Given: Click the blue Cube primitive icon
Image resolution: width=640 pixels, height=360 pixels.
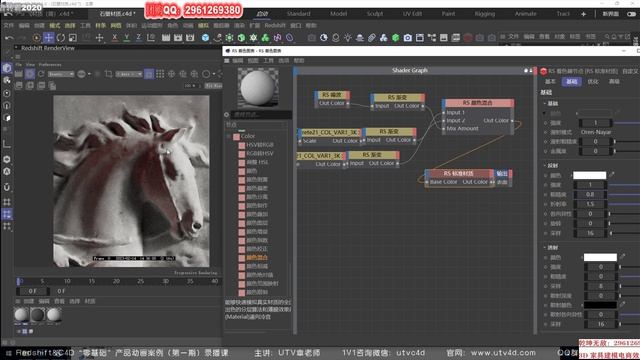Looking at the screenshot, I should click(x=205, y=38).
